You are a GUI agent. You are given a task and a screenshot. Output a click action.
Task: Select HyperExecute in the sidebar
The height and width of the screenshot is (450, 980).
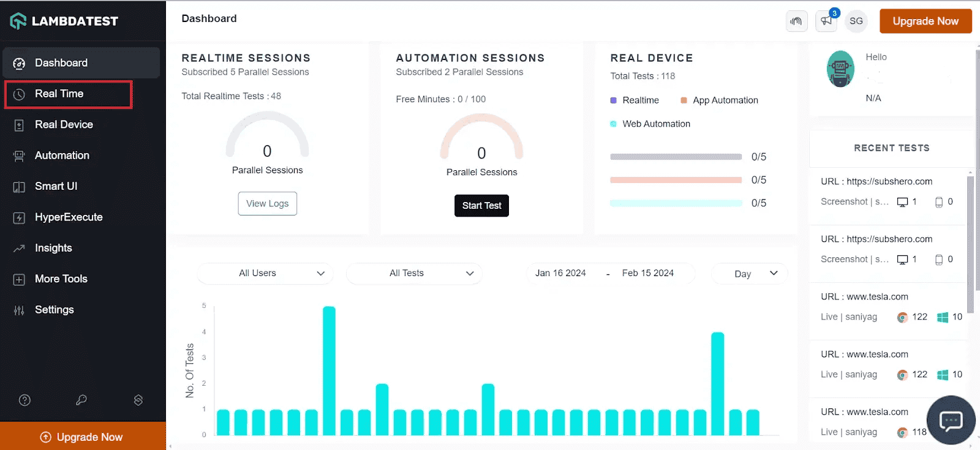69,217
